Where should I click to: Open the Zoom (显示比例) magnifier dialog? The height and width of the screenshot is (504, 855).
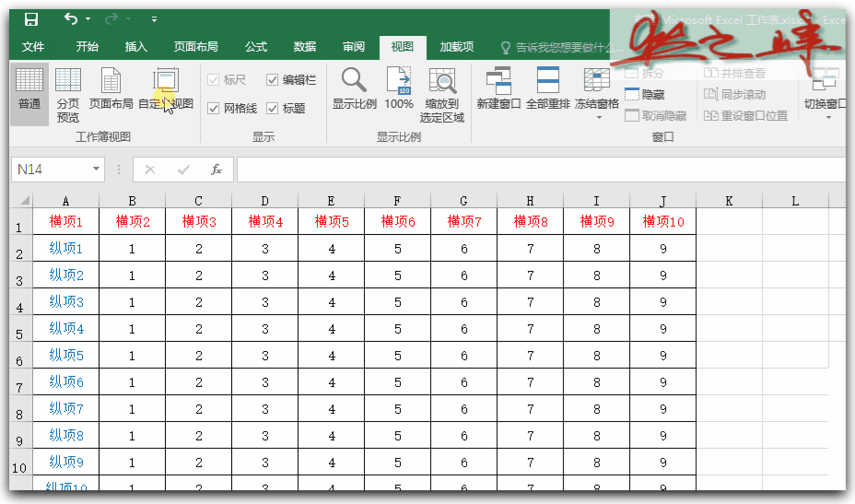pos(355,88)
